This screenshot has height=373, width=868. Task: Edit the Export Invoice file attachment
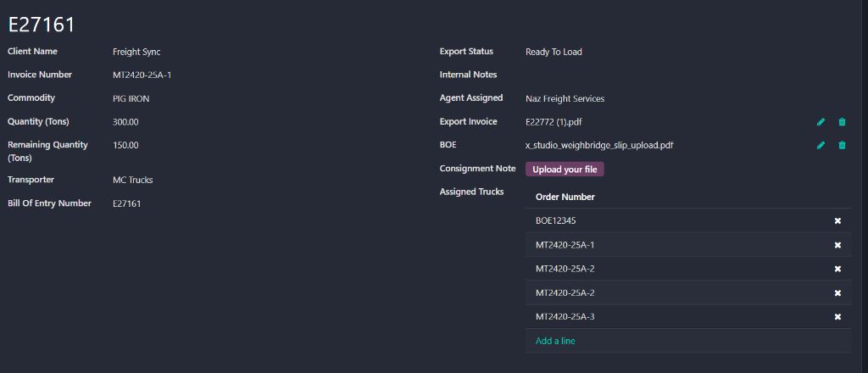click(821, 122)
